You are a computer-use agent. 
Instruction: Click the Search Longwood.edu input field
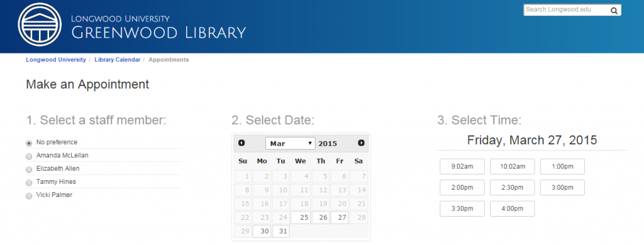click(566, 10)
